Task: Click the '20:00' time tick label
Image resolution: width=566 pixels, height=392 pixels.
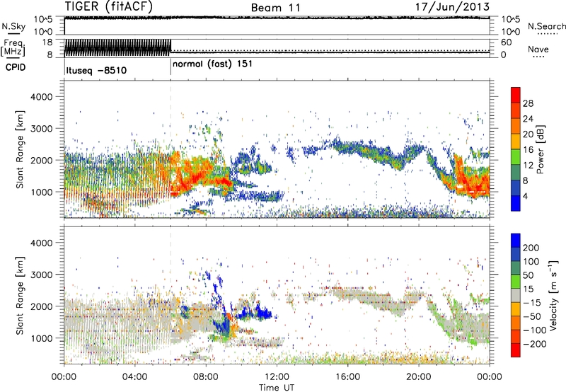Action: 419,377
